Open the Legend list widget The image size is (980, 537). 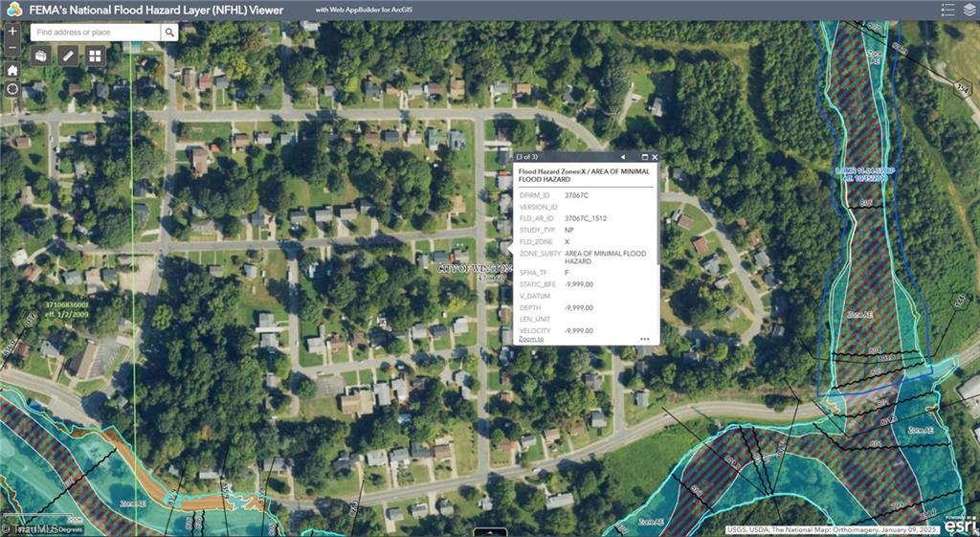point(948,10)
